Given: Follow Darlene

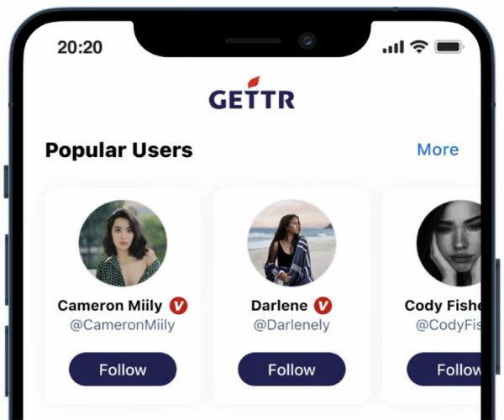Looking at the screenshot, I should [291, 370].
